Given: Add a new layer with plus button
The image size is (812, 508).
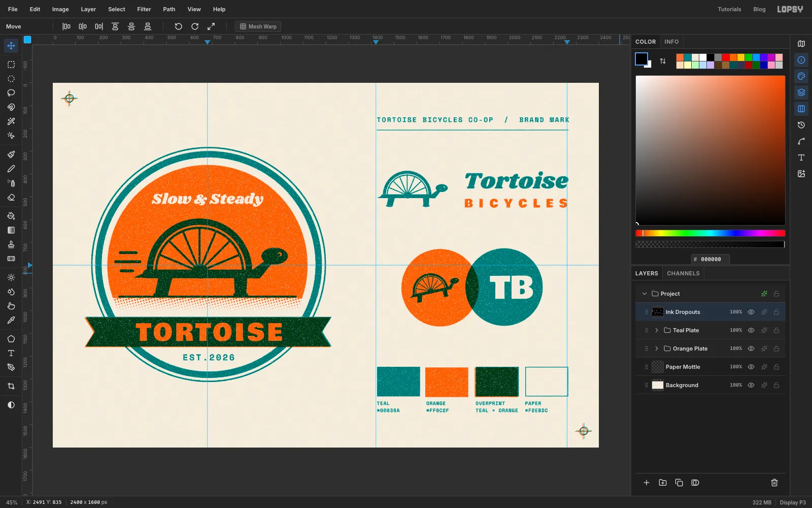Looking at the screenshot, I should tap(647, 483).
